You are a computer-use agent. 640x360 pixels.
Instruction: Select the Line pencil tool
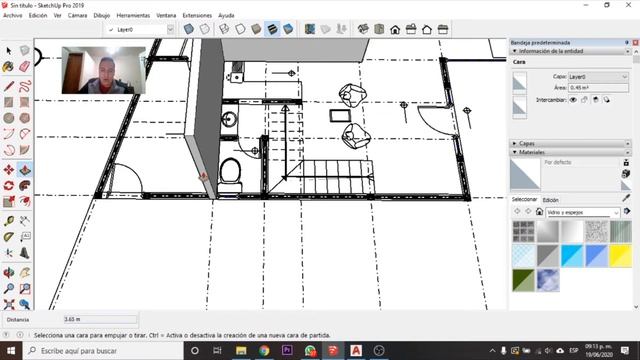click(9, 86)
